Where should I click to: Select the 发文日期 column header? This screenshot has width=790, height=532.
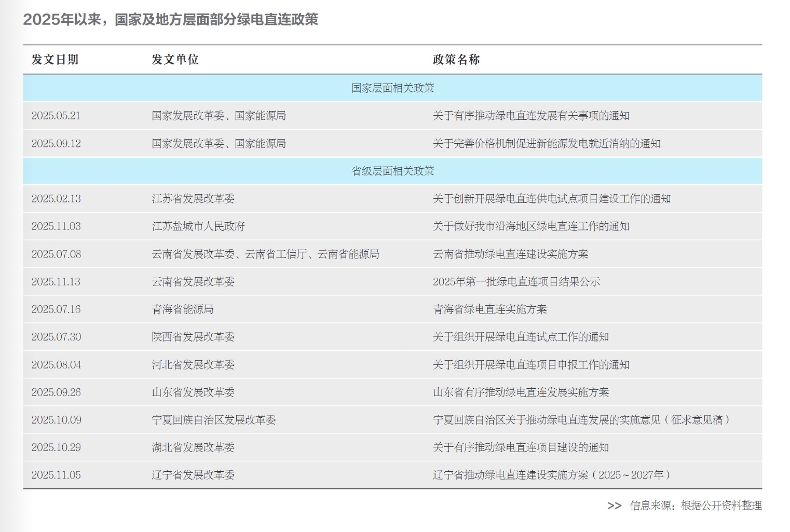[x=55, y=60]
